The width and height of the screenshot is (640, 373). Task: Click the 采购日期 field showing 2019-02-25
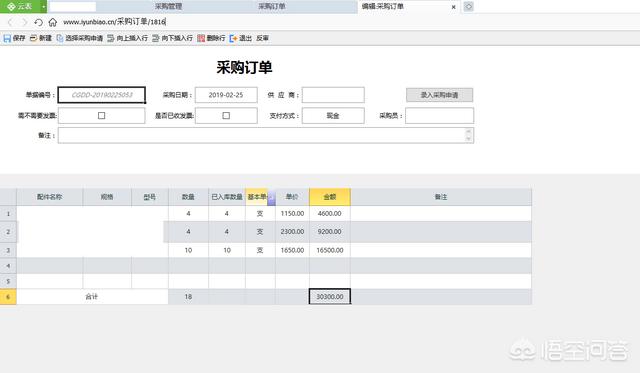(226, 95)
